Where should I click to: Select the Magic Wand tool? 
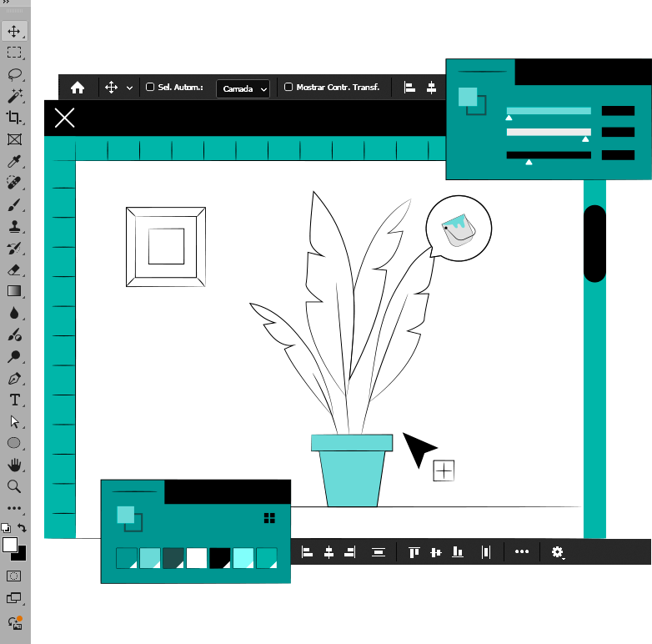15,96
